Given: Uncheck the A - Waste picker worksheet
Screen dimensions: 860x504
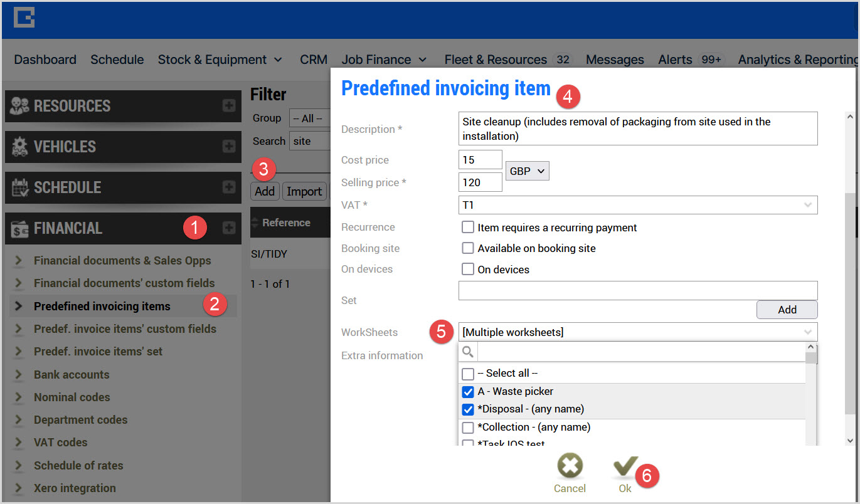Looking at the screenshot, I should [x=468, y=392].
